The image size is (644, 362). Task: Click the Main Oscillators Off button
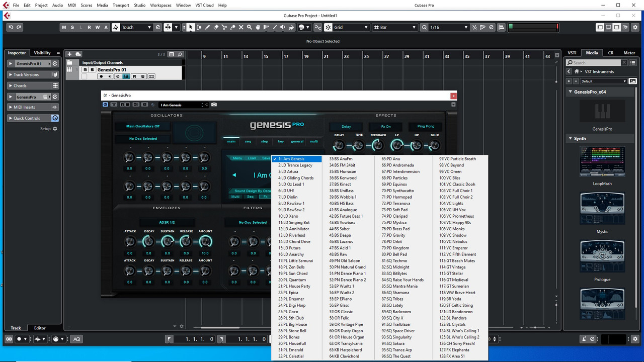click(x=143, y=126)
